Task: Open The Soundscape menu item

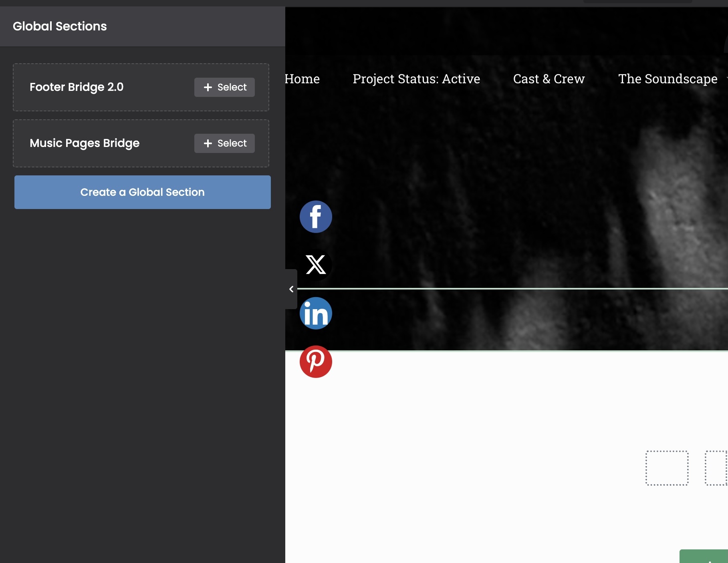Action: click(x=668, y=79)
